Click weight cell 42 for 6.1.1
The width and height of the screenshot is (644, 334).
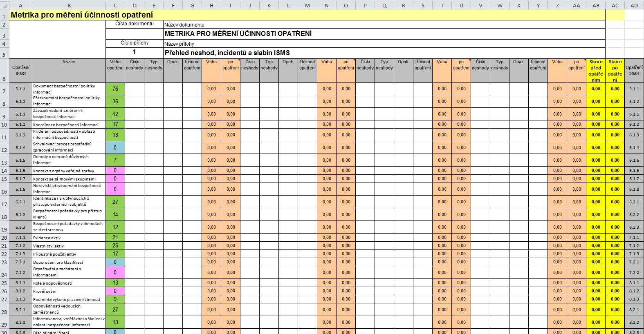[115, 114]
